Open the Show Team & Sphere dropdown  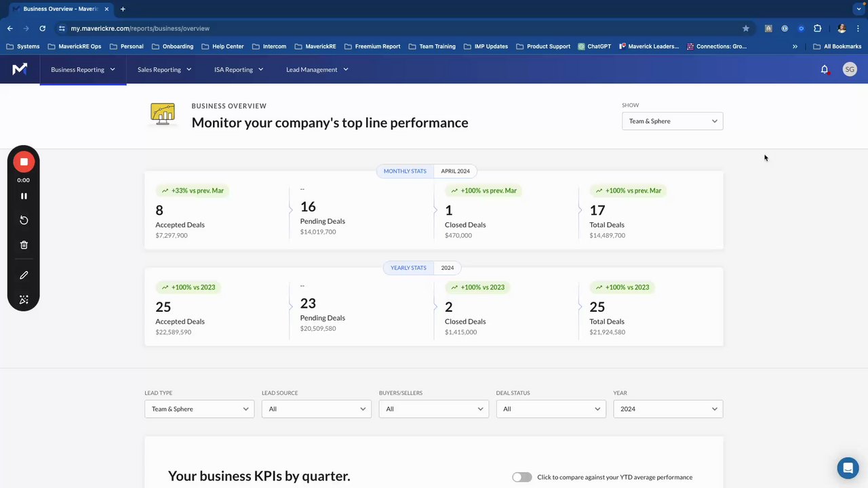672,121
